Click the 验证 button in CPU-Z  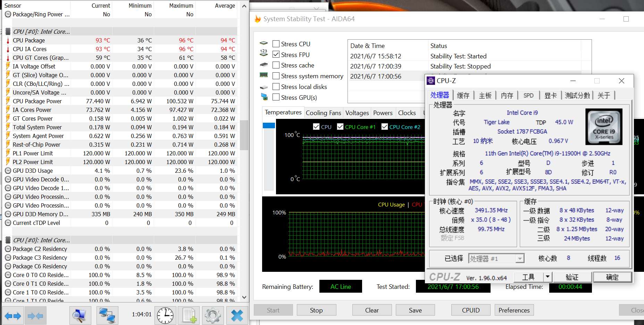click(x=572, y=277)
